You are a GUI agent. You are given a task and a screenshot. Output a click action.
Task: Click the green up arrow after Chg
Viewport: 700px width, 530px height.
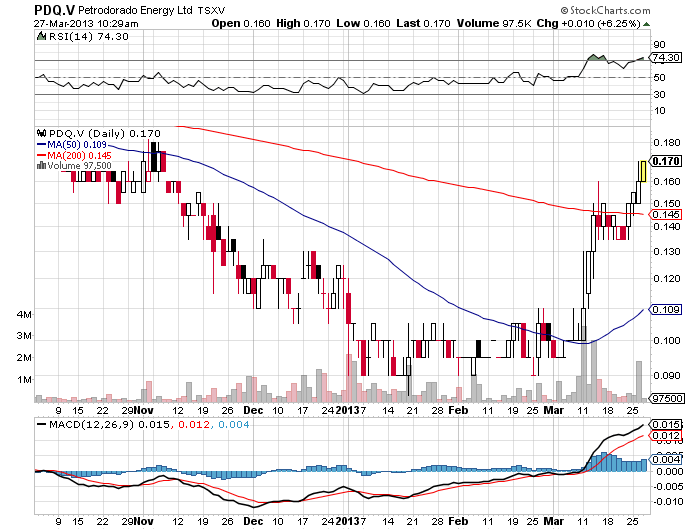click(x=646, y=24)
